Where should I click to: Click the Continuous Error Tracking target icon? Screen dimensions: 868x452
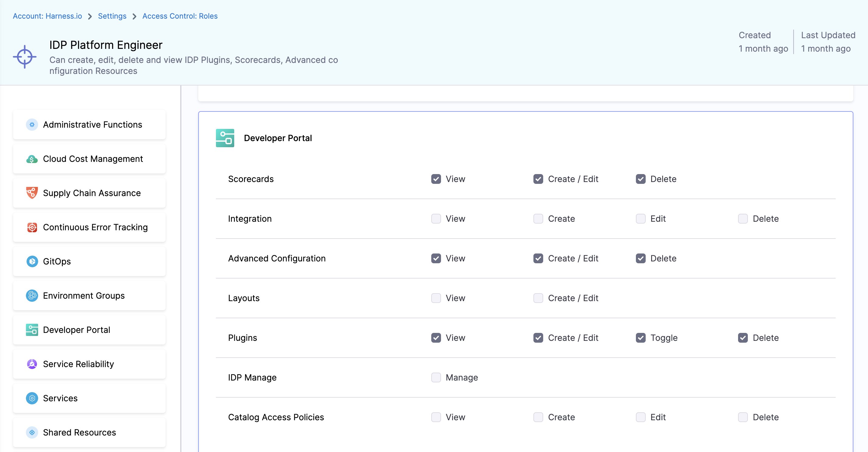pyautogui.click(x=32, y=227)
